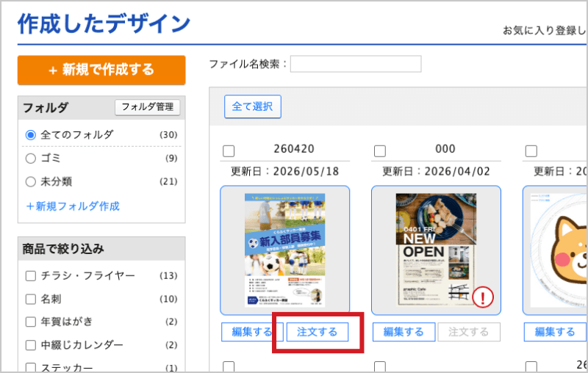Click the red exclamation warning icon
The image size is (588, 373).
coord(483,297)
